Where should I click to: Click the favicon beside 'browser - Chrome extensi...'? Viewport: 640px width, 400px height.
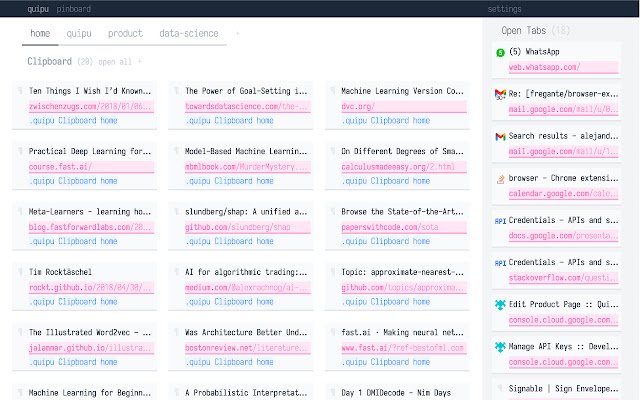(x=500, y=179)
